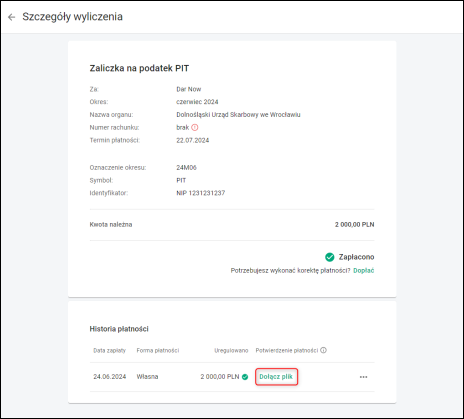
Task: Click the 'Zaliczka na podatek PIT' heading
Action: click(139, 68)
